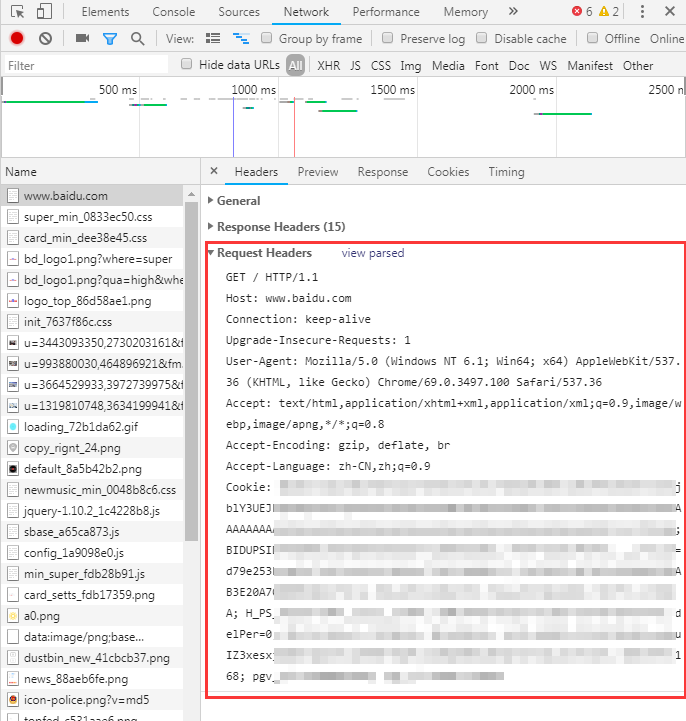Screen dimensions: 686x721
Task: Click the waterfall overview view icon
Action: point(240,39)
